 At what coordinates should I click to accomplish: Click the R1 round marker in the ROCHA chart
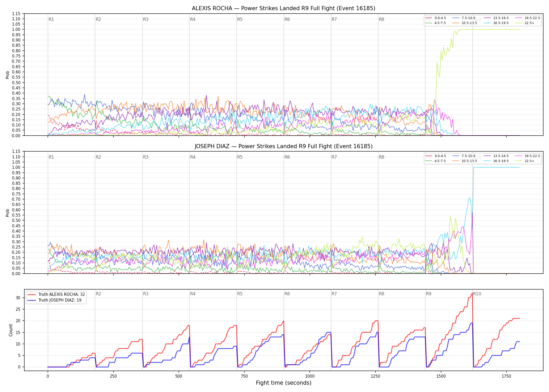51,19
